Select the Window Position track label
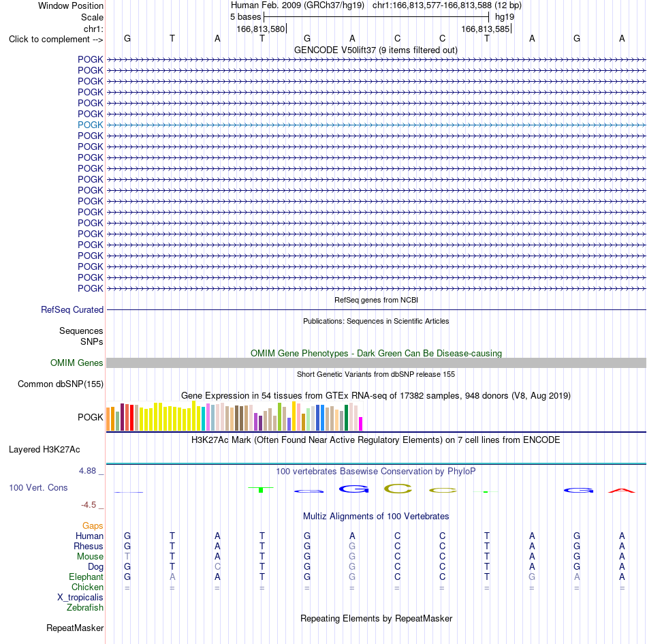 [x=71, y=5]
